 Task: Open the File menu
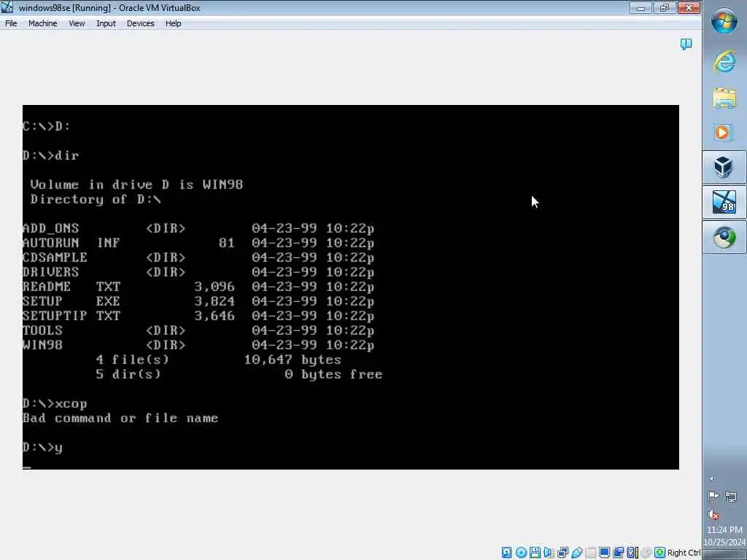click(x=11, y=23)
